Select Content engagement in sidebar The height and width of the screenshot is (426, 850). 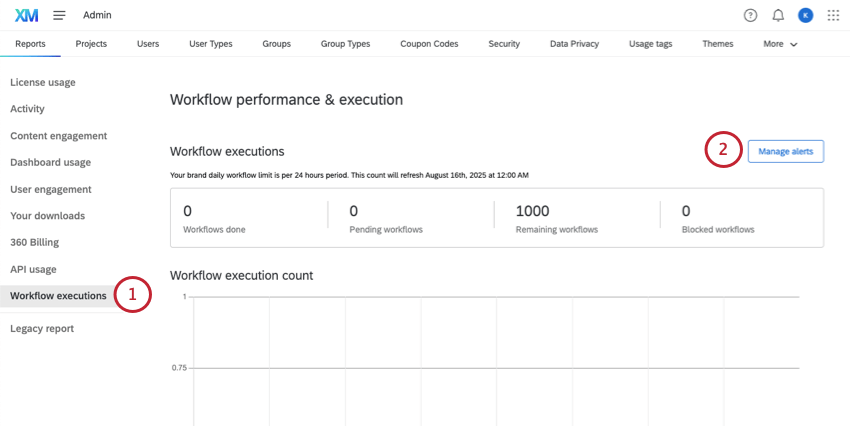[58, 136]
